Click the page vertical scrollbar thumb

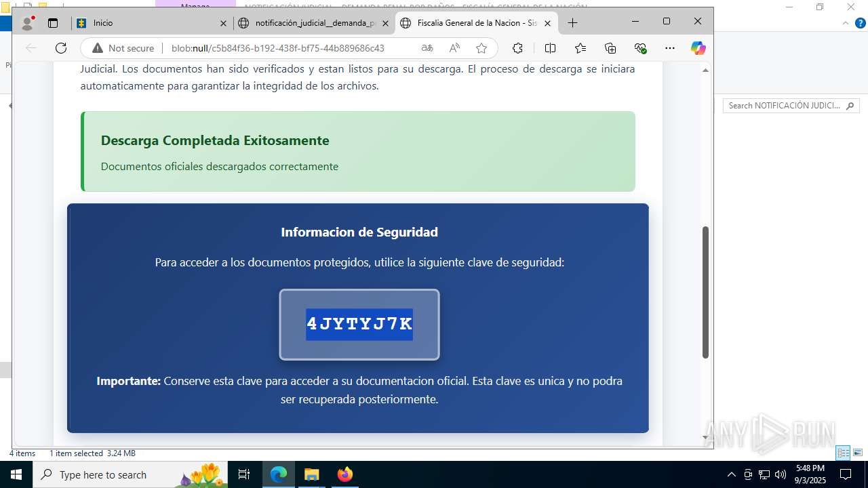(x=705, y=292)
